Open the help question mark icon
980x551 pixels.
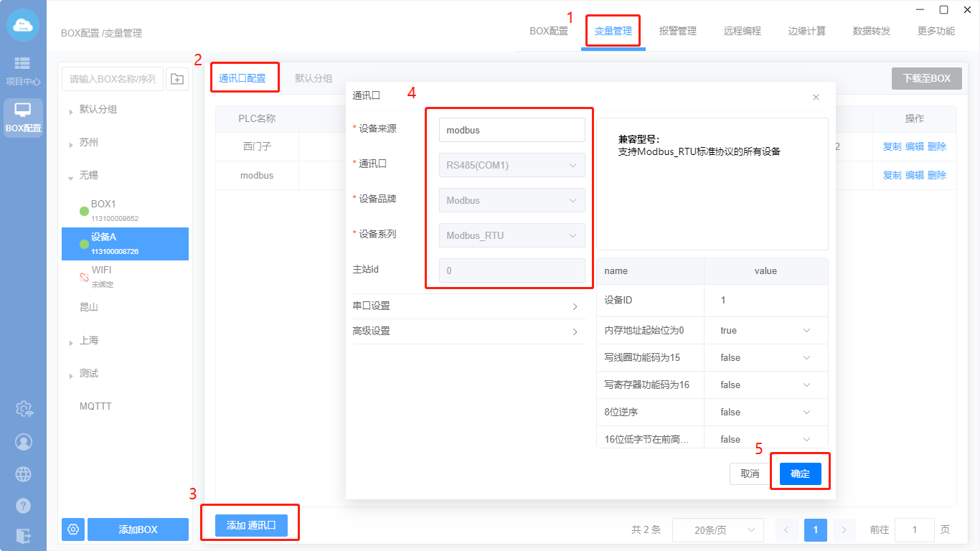click(x=24, y=505)
